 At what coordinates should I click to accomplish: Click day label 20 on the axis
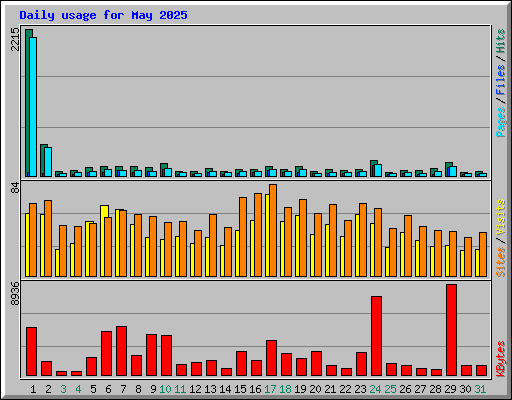point(315,389)
